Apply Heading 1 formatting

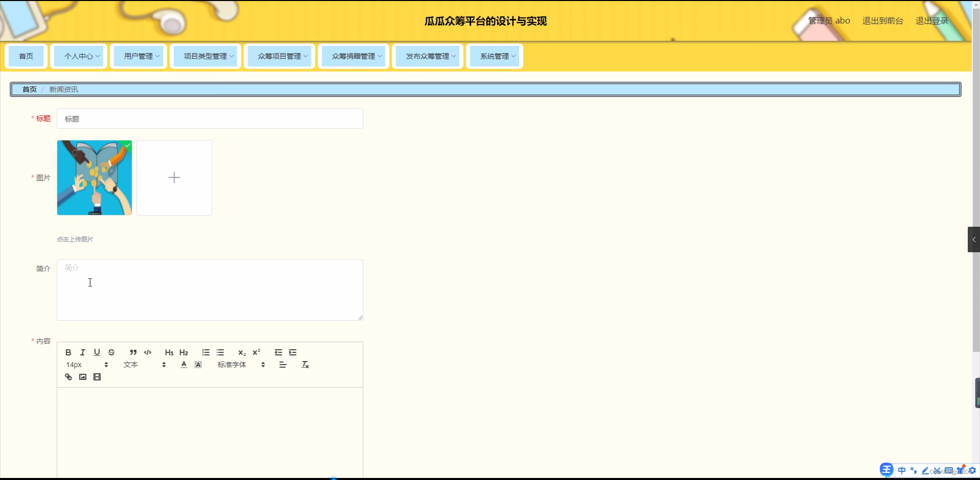[169, 352]
